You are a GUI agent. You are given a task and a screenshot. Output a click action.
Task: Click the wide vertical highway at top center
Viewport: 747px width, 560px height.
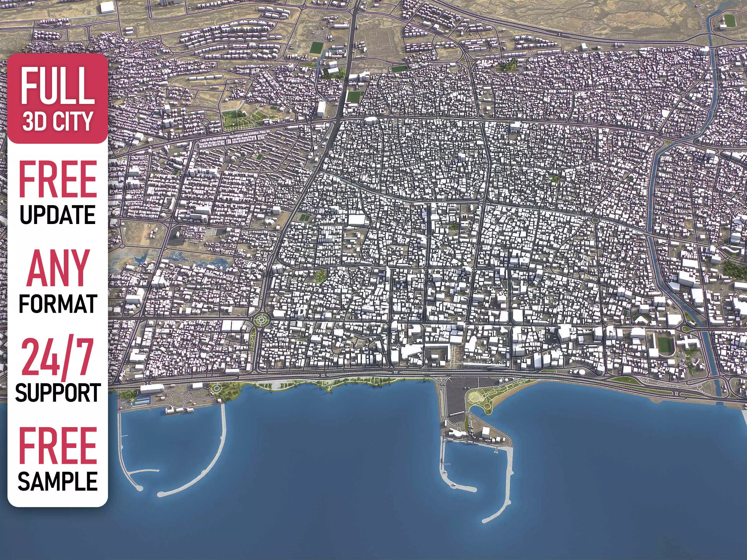(x=351, y=51)
